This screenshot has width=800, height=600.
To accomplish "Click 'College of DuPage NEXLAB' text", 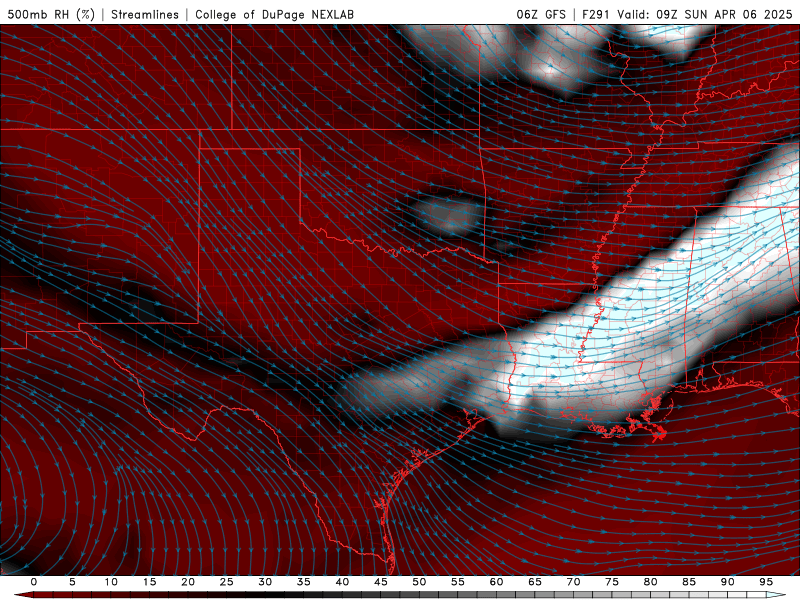I will coord(274,14).
